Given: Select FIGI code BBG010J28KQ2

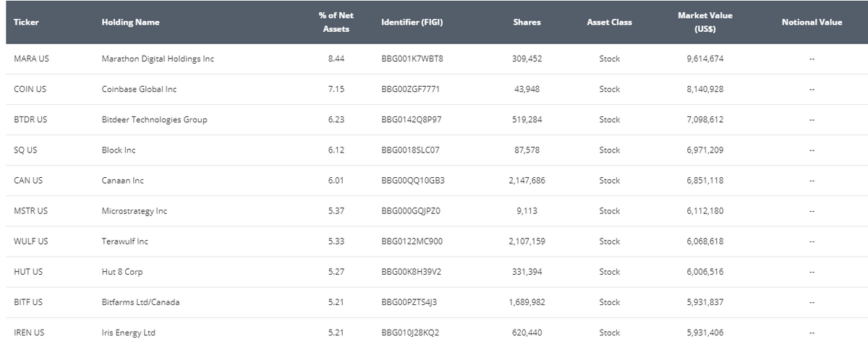Looking at the screenshot, I should click(410, 333).
